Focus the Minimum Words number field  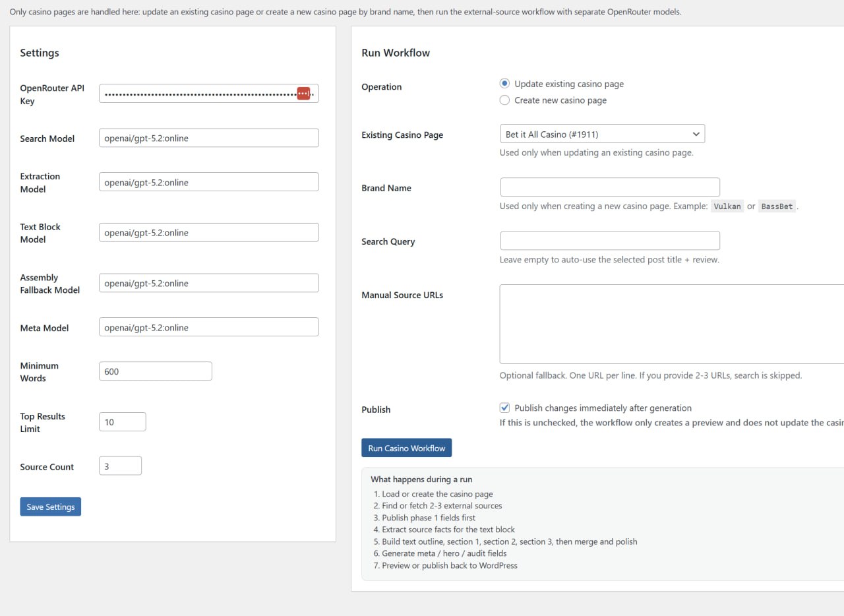(155, 371)
